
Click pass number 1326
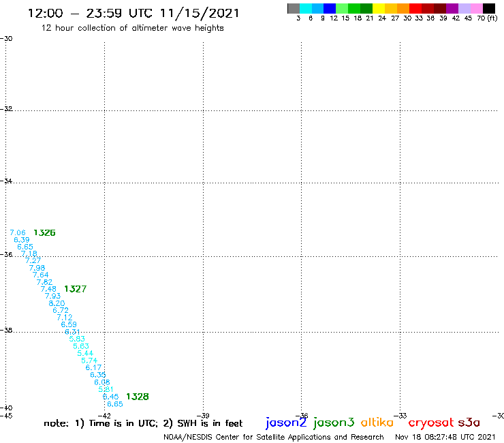pyautogui.click(x=44, y=232)
